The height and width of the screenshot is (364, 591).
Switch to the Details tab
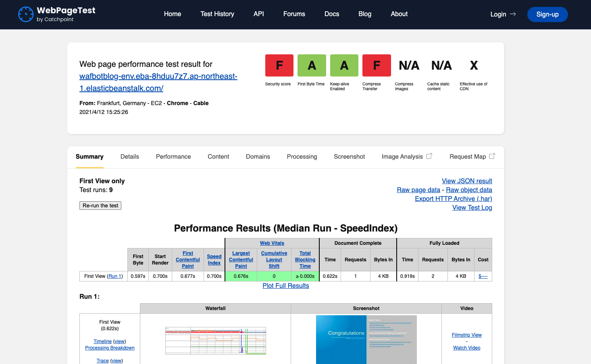click(129, 157)
